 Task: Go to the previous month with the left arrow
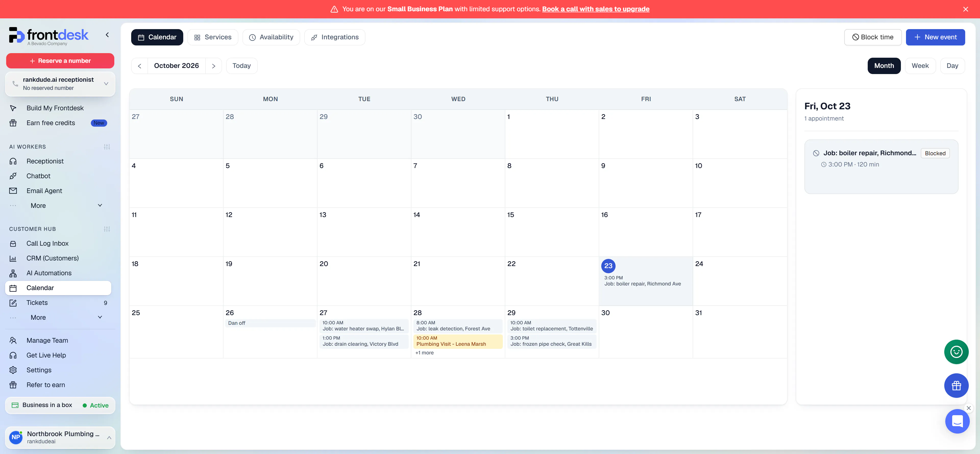click(140, 66)
